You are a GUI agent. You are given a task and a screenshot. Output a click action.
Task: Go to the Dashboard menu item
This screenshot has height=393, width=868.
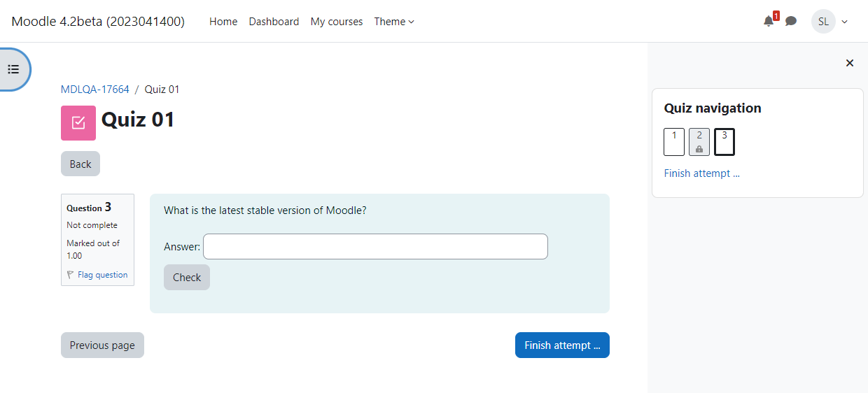coord(274,22)
